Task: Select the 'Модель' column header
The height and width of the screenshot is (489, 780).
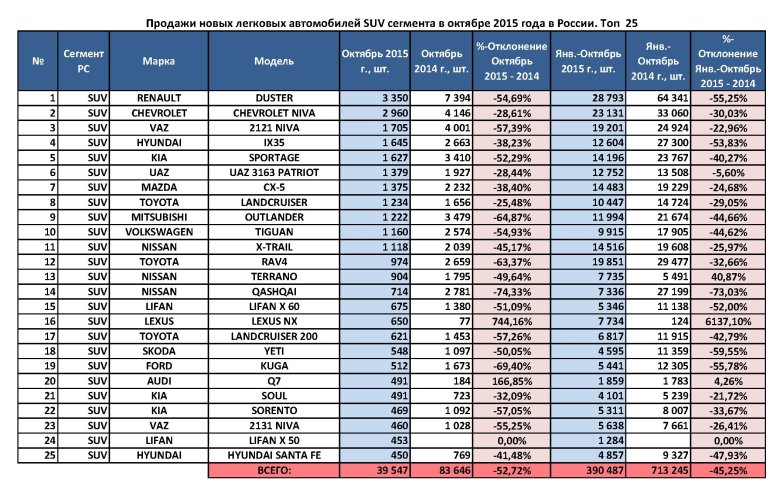Action: point(274,61)
